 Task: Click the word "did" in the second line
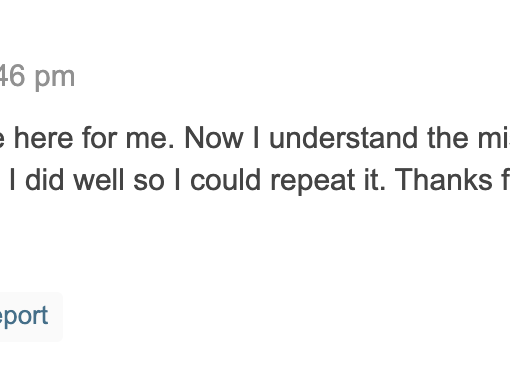pyautogui.click(x=44, y=180)
